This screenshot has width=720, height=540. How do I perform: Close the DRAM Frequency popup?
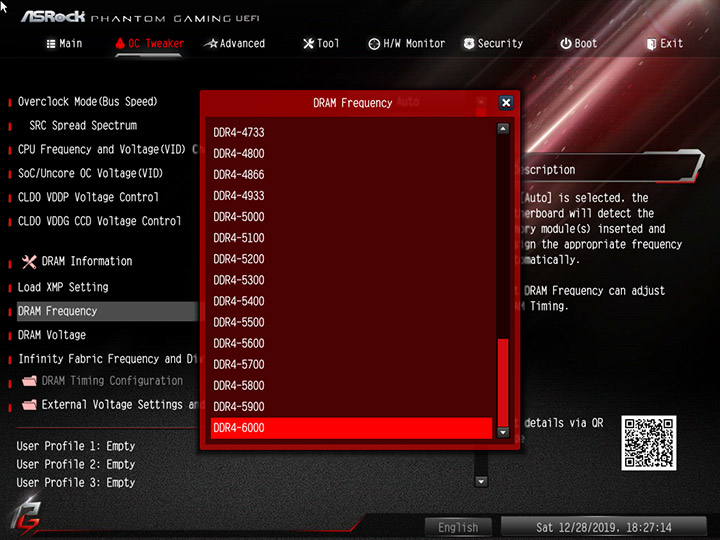click(506, 102)
